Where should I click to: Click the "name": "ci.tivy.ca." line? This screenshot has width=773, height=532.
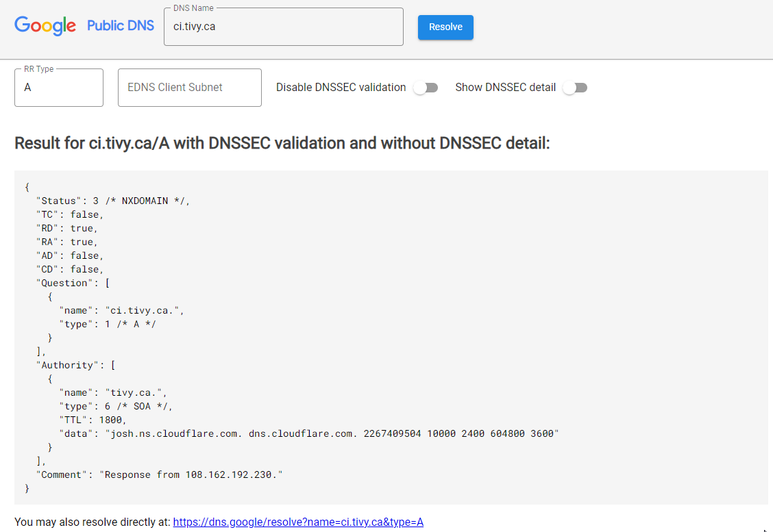point(122,311)
